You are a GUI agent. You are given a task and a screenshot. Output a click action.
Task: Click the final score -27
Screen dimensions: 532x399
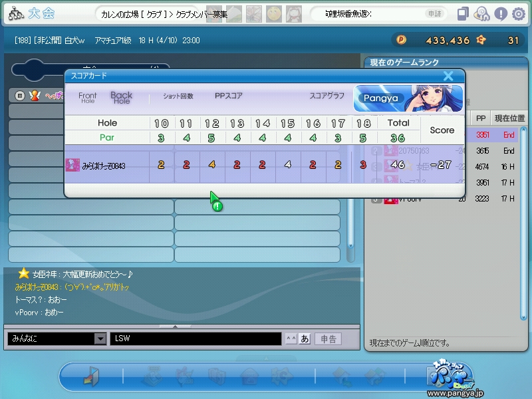(x=441, y=164)
